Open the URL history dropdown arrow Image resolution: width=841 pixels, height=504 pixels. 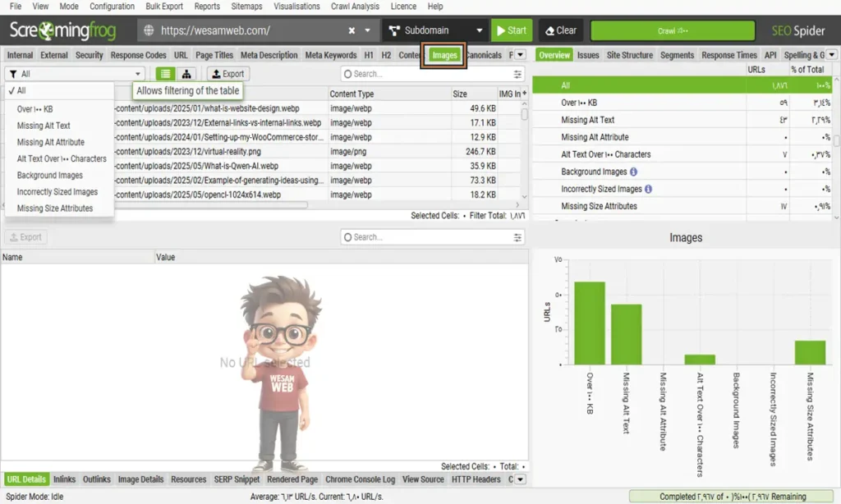368,30
